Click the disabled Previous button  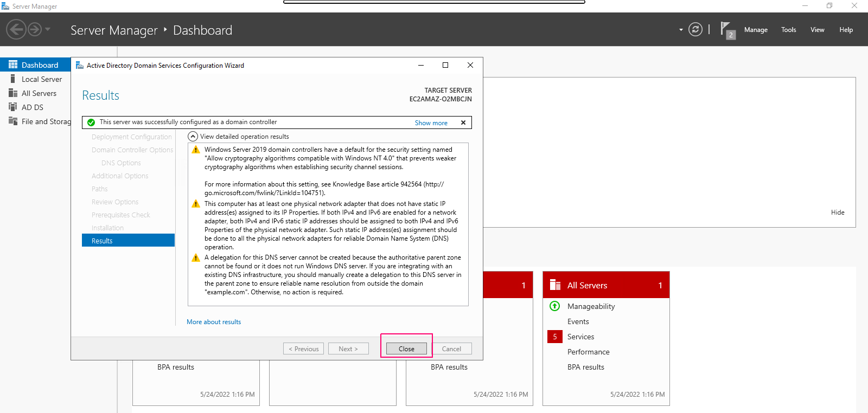[303, 349]
